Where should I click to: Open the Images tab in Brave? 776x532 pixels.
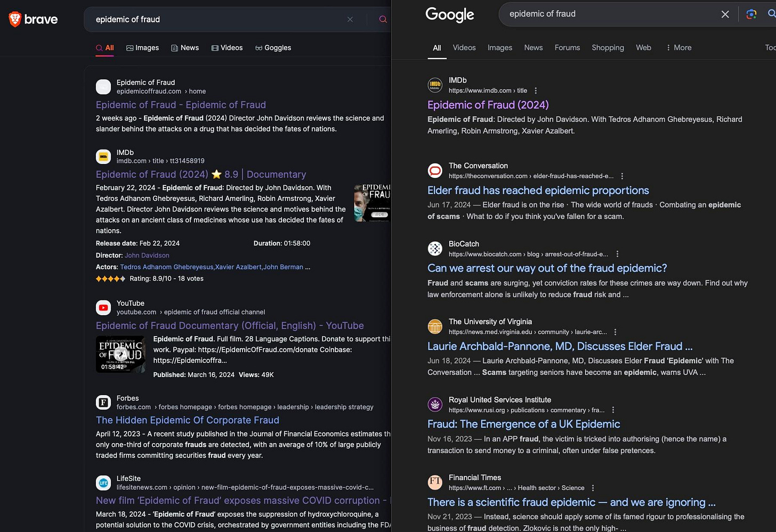pos(142,48)
